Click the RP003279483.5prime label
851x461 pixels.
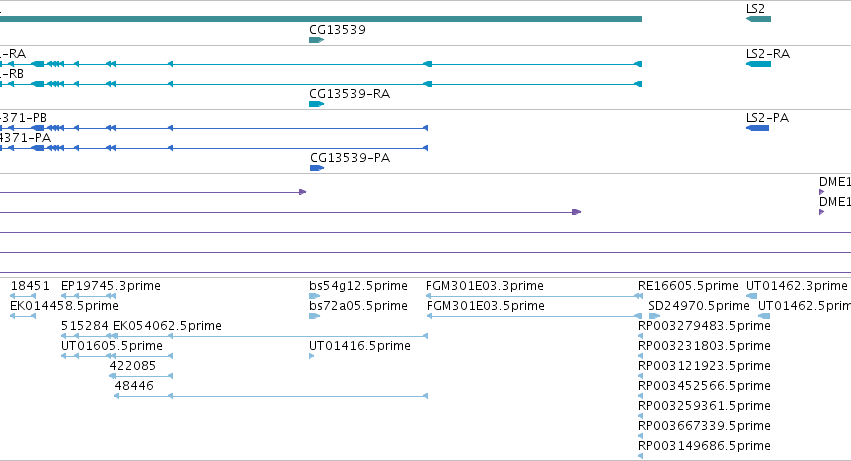(x=704, y=326)
